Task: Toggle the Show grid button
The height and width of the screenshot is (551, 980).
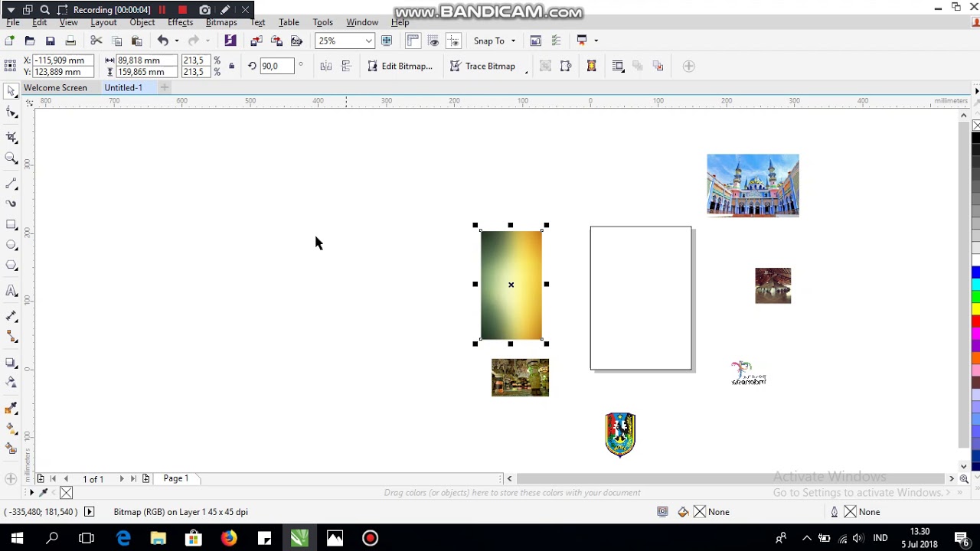Action: pyautogui.click(x=433, y=41)
